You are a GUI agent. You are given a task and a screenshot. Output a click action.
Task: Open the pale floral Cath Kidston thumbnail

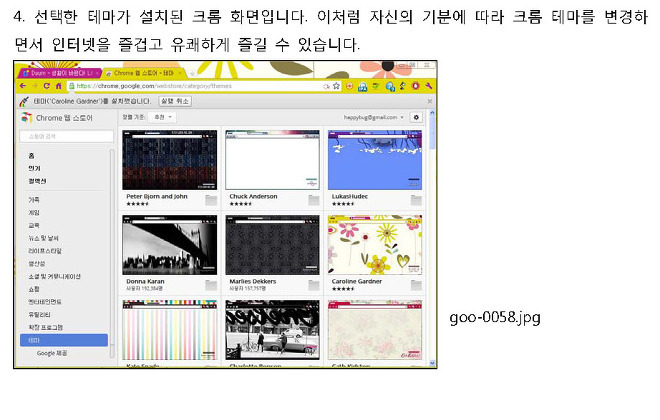coord(375,330)
